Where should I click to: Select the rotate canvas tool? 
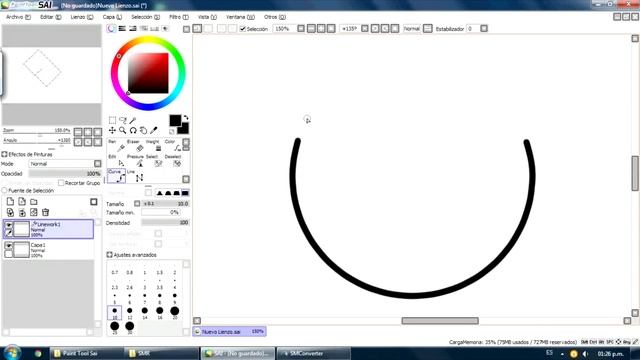(x=133, y=131)
